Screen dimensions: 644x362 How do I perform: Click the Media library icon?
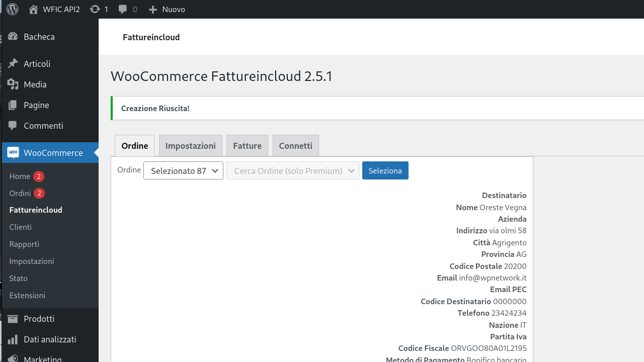[13, 84]
